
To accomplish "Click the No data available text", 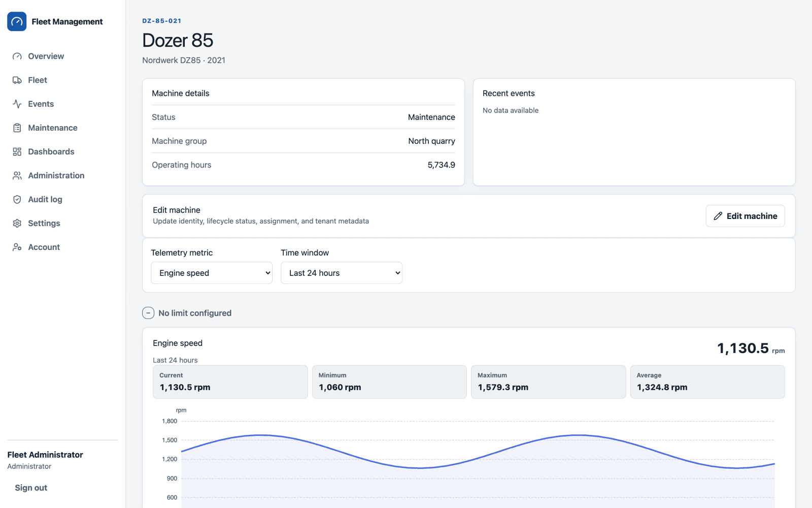I will point(511,110).
